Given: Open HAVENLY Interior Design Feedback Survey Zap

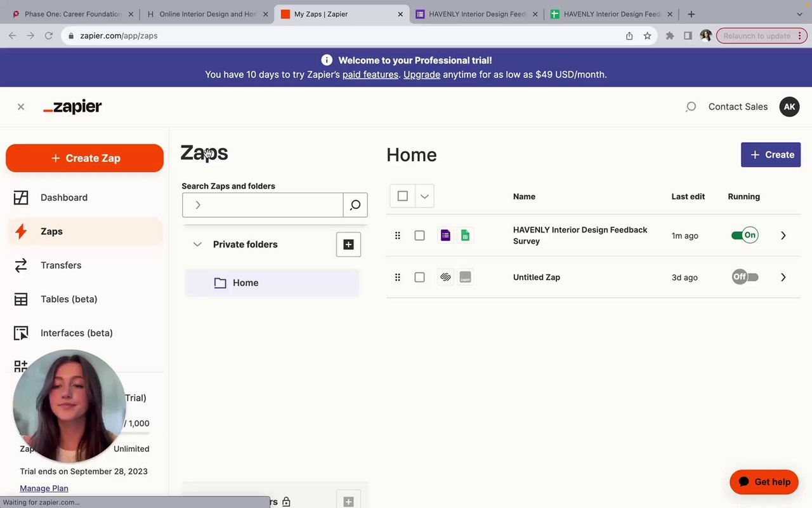Looking at the screenshot, I should point(580,236).
